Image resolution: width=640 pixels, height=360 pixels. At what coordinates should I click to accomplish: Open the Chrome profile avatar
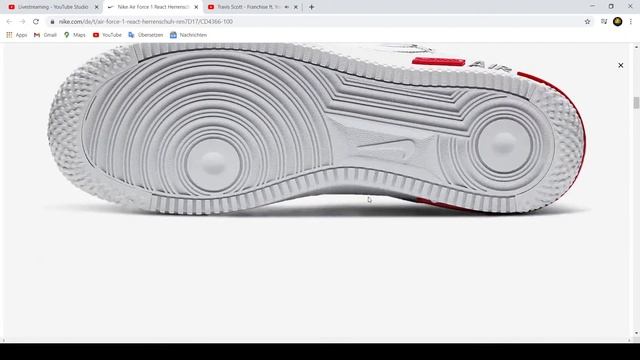pyautogui.click(x=618, y=22)
